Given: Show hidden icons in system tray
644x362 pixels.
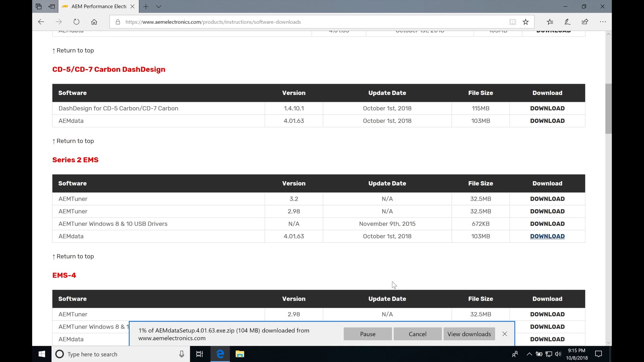Looking at the screenshot, I should [529, 354].
